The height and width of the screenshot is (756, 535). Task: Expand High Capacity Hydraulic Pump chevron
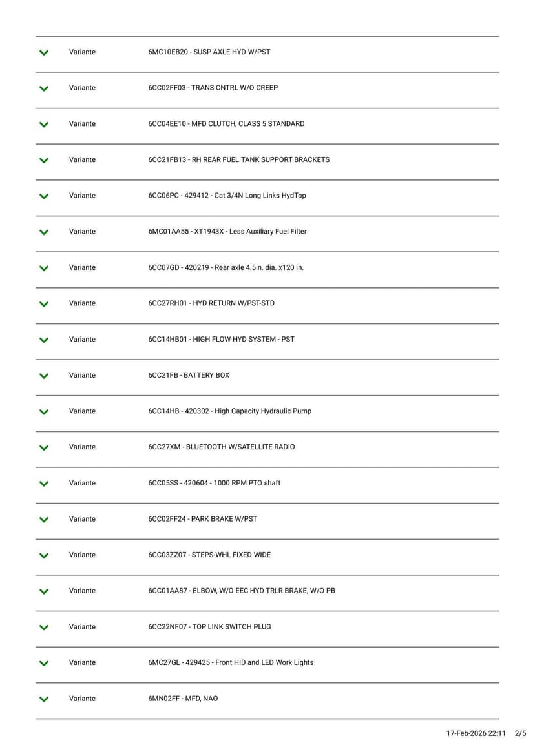tap(44, 411)
